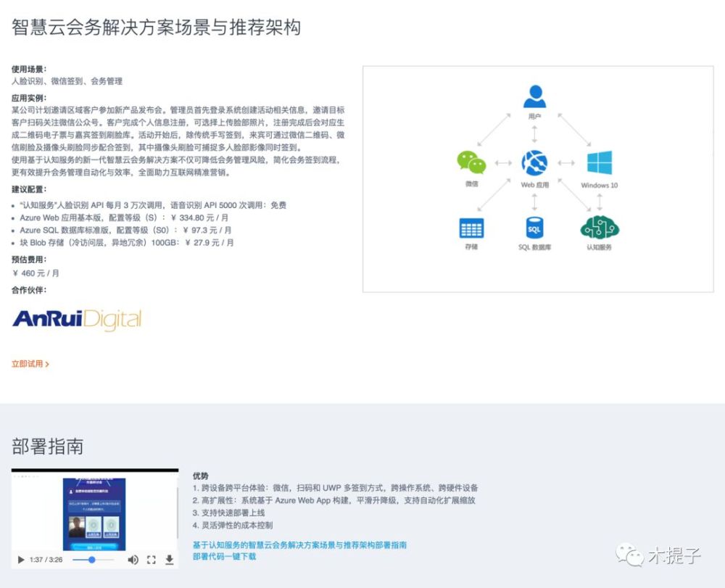
Task: Click advantage item 1 跨设备跨平台体验
Action: point(336,488)
